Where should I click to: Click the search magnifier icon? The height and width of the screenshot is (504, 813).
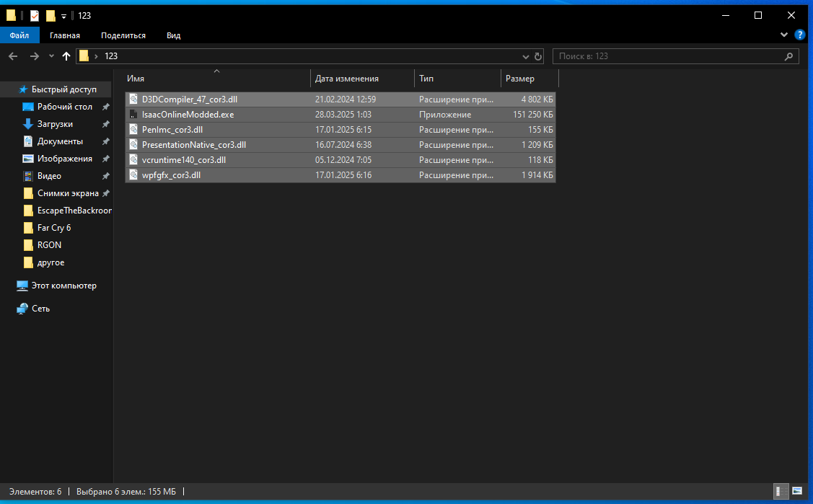point(788,56)
